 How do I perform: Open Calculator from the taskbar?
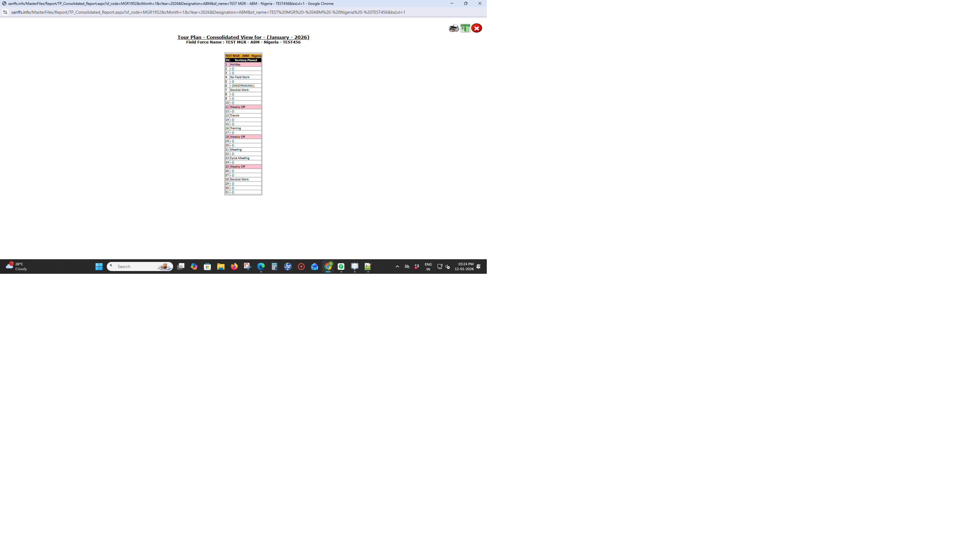coord(274,266)
